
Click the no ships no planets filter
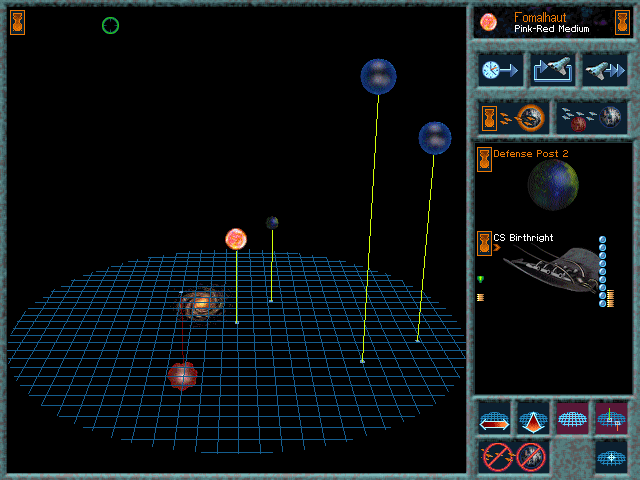(514, 457)
